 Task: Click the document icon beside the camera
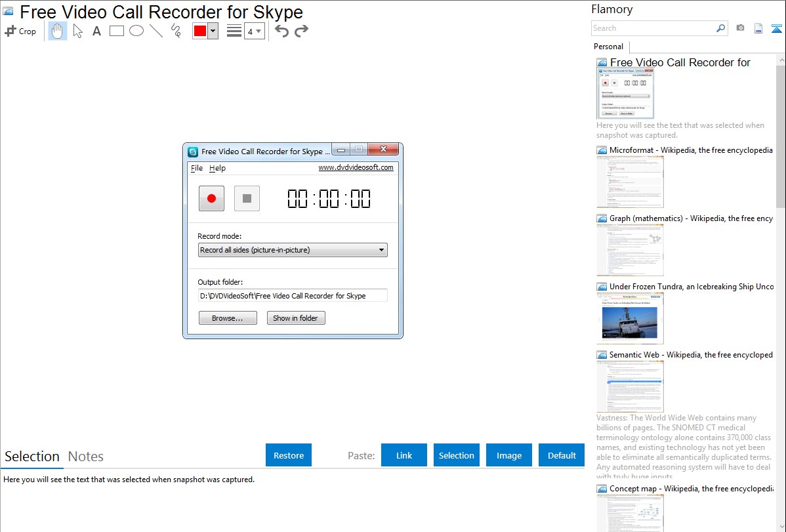(758, 28)
